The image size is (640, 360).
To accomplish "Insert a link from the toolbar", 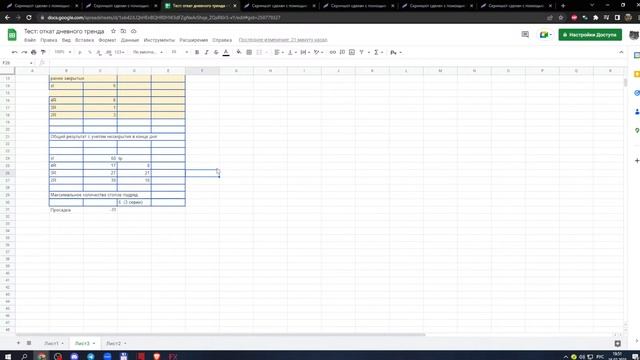I will pyautogui.click(x=333, y=52).
